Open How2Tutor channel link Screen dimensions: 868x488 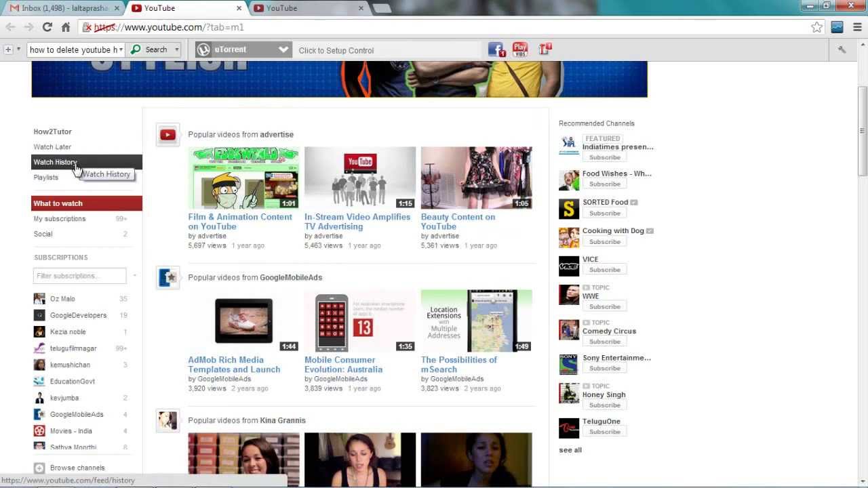52,131
